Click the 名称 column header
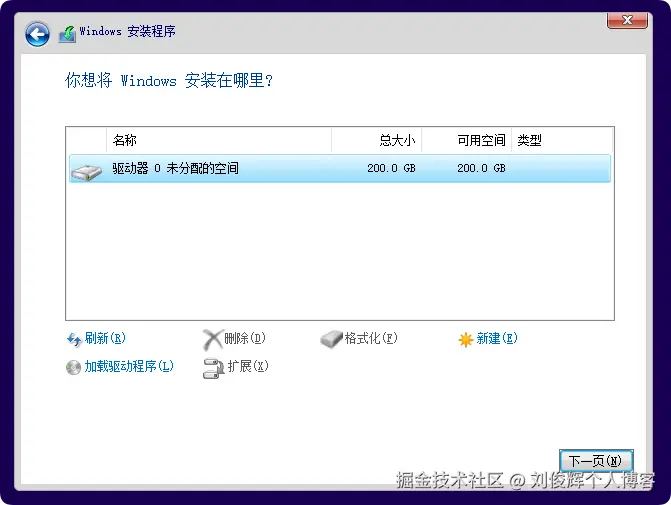 (219, 140)
